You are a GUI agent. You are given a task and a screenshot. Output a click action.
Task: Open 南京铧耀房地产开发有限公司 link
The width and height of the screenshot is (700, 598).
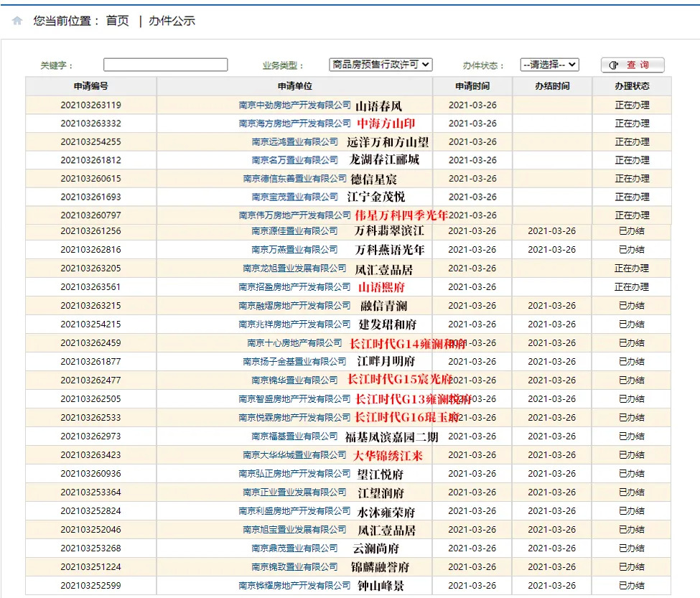coord(294,586)
